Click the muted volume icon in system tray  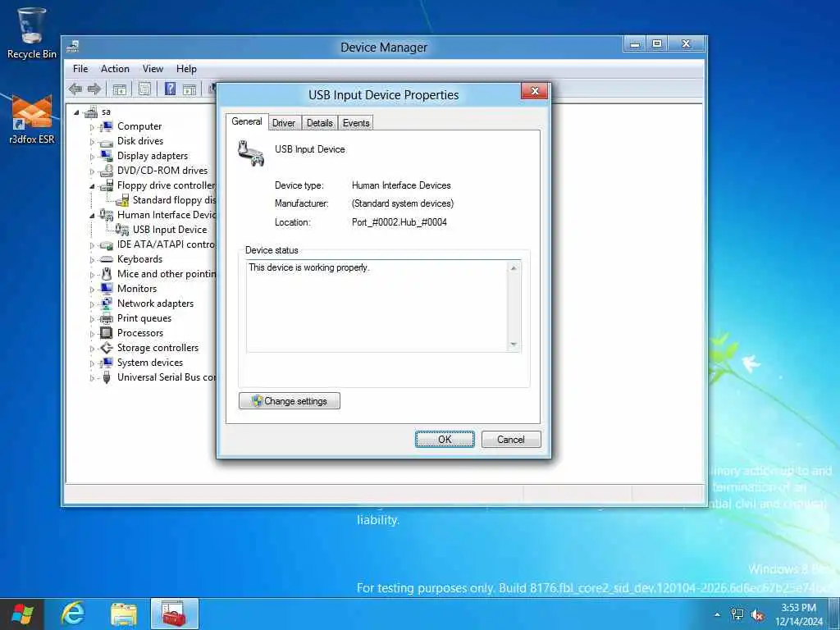click(x=757, y=614)
